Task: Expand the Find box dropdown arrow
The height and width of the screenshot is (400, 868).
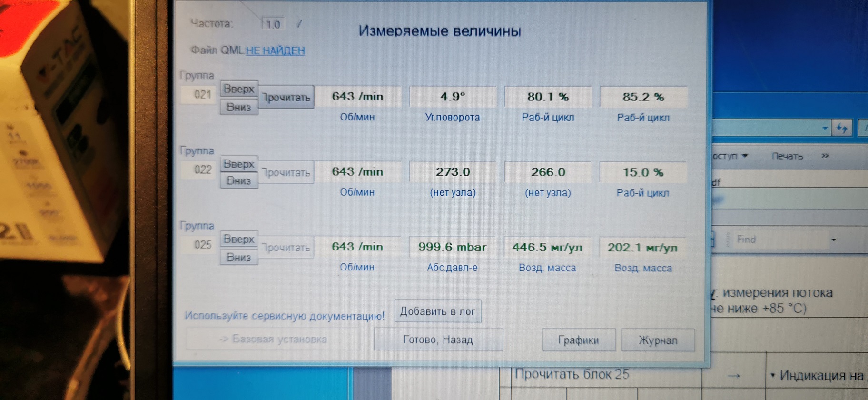Action: point(833,240)
